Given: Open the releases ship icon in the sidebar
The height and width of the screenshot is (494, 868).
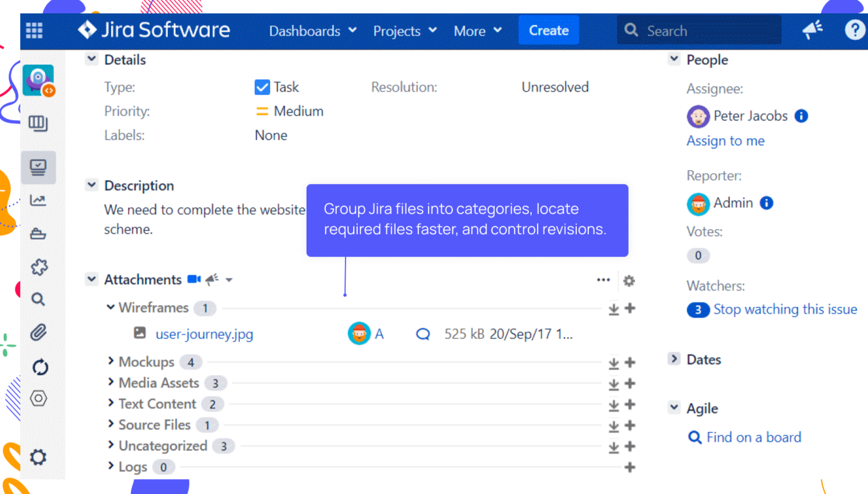Looking at the screenshot, I should (38, 234).
